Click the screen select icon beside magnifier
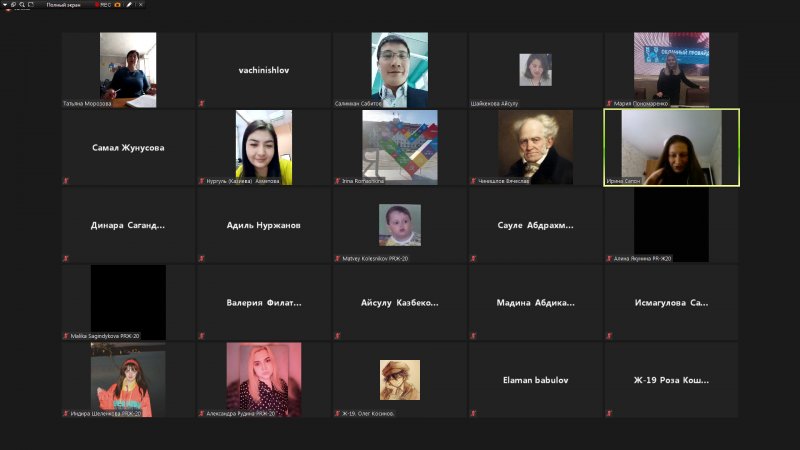 [x=31, y=5]
